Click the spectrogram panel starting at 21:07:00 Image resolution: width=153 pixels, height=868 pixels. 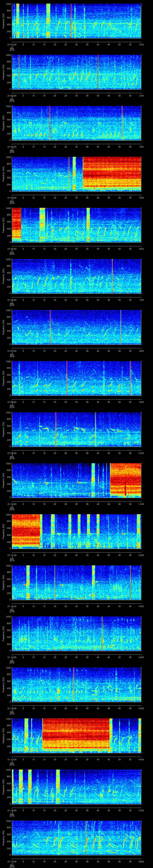(77, 327)
